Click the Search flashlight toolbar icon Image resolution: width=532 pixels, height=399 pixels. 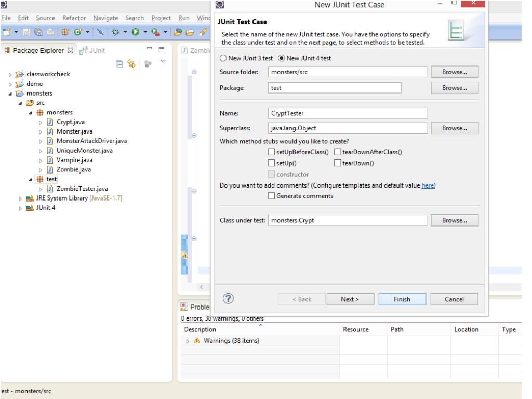203,32
